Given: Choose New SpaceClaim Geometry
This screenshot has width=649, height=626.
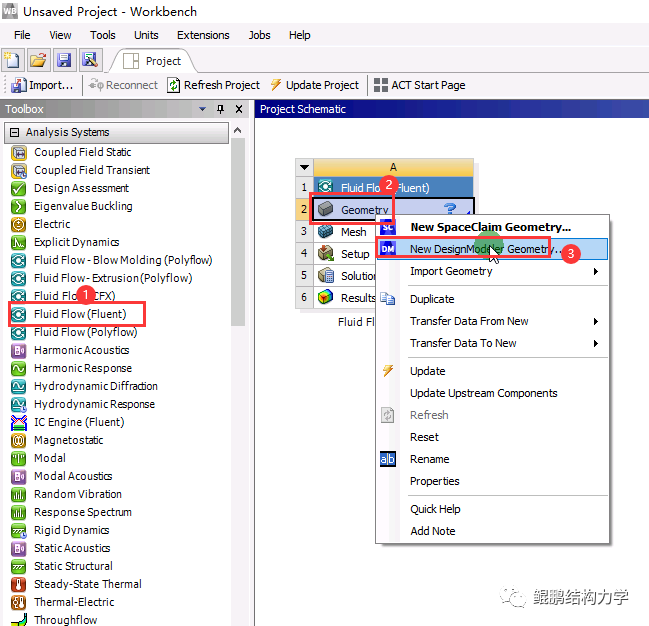Looking at the screenshot, I should pyautogui.click(x=493, y=227).
